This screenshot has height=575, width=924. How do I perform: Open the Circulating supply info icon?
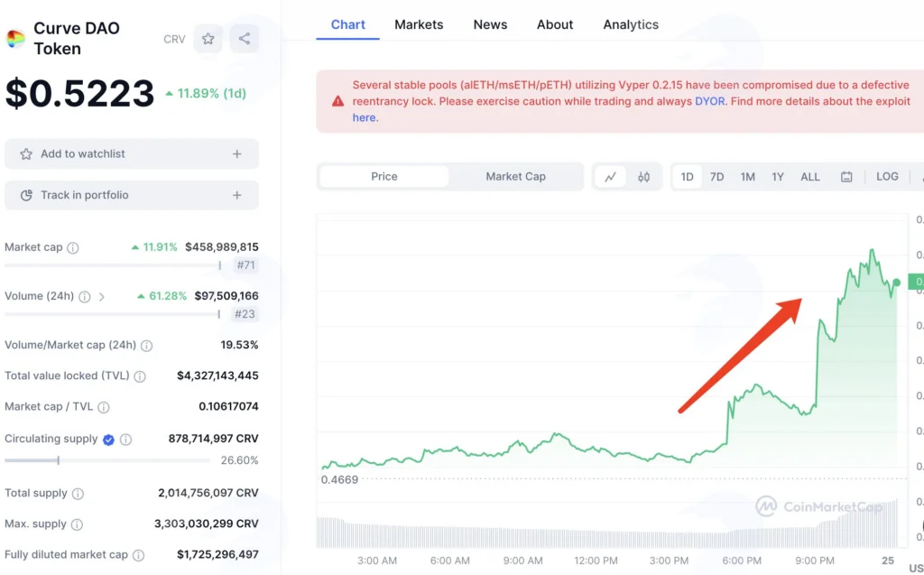pos(125,440)
